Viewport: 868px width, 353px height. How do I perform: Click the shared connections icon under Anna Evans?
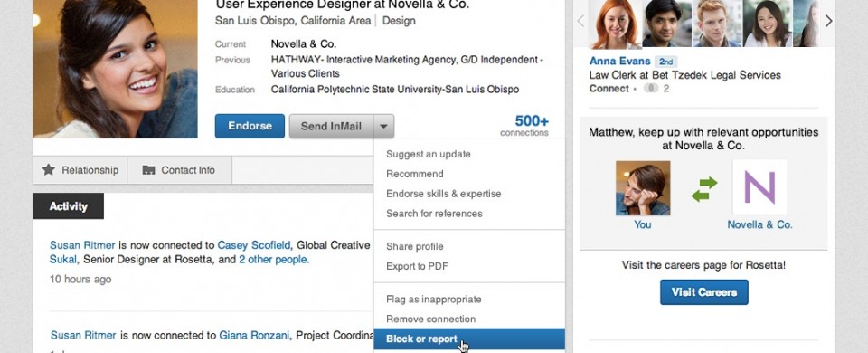click(x=651, y=88)
